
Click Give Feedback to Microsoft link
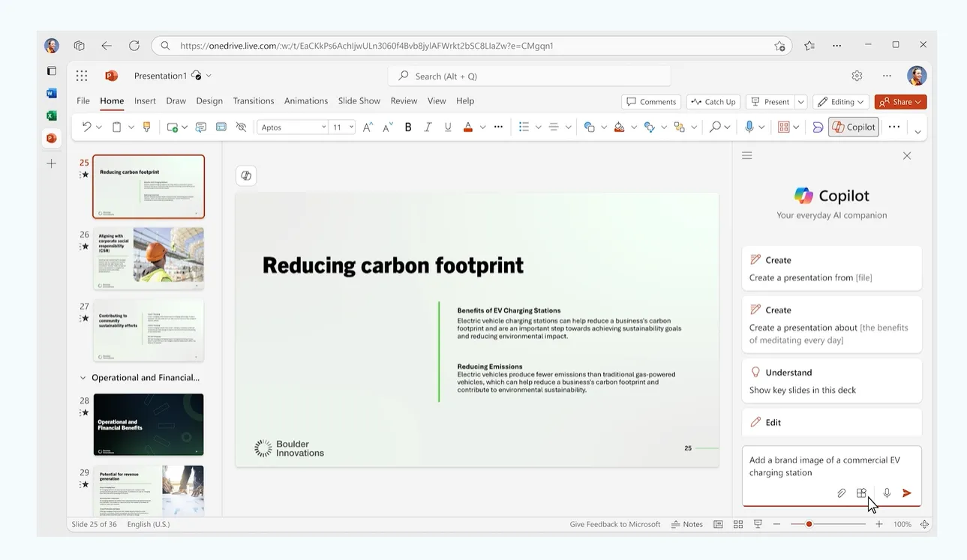[x=615, y=524]
